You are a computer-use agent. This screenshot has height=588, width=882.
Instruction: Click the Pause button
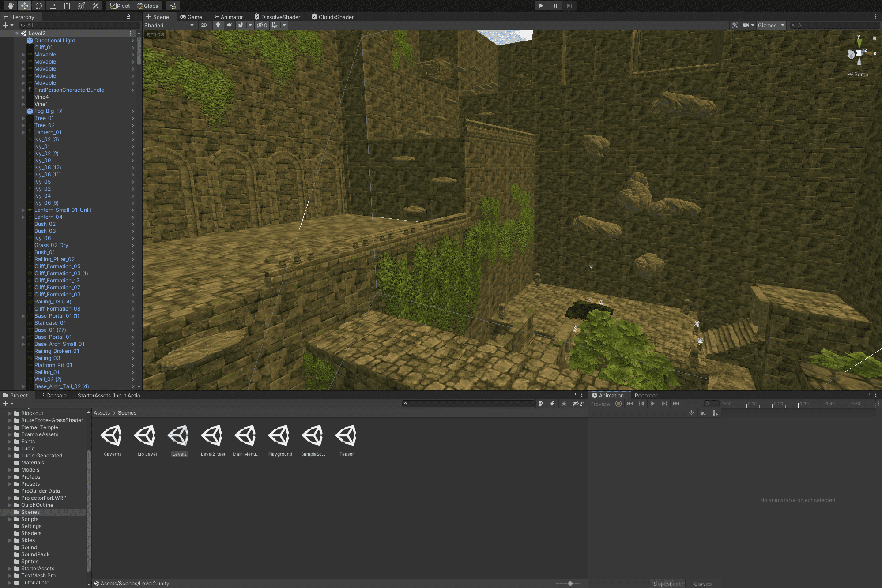(555, 6)
